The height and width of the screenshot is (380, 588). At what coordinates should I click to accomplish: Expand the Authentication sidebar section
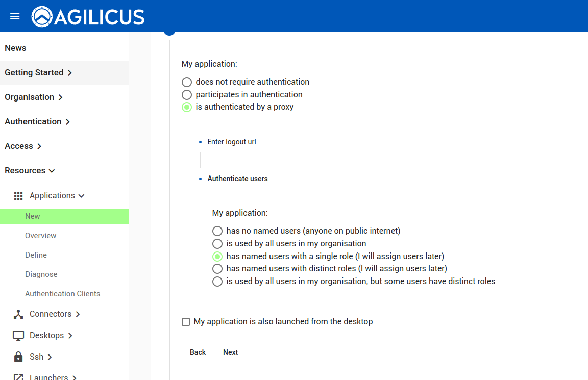37,122
